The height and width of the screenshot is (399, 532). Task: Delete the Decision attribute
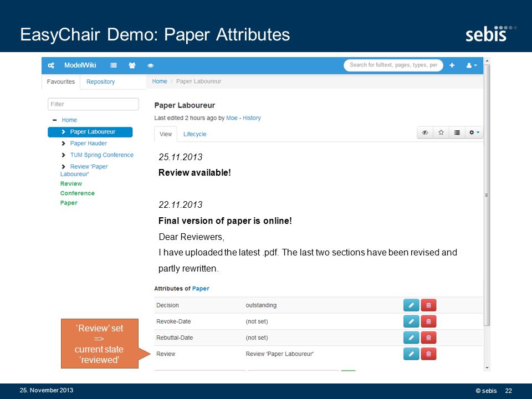tap(428, 305)
